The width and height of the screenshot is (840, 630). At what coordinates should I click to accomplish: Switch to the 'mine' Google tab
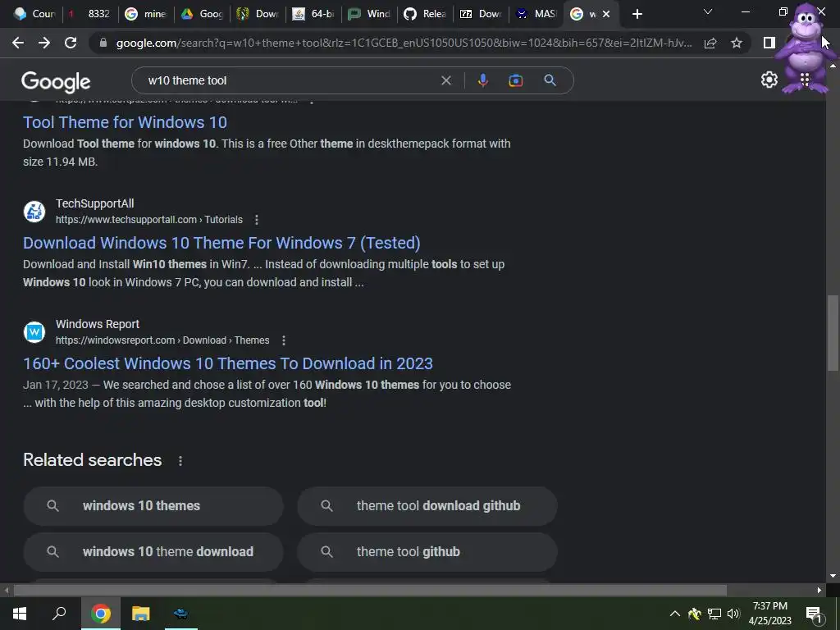147,14
